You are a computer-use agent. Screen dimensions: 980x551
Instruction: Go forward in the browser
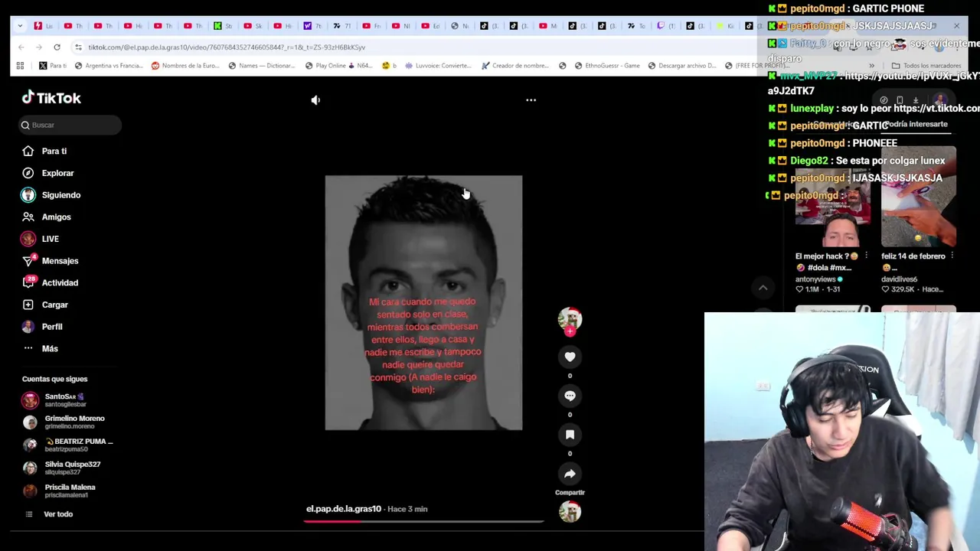pyautogui.click(x=39, y=47)
